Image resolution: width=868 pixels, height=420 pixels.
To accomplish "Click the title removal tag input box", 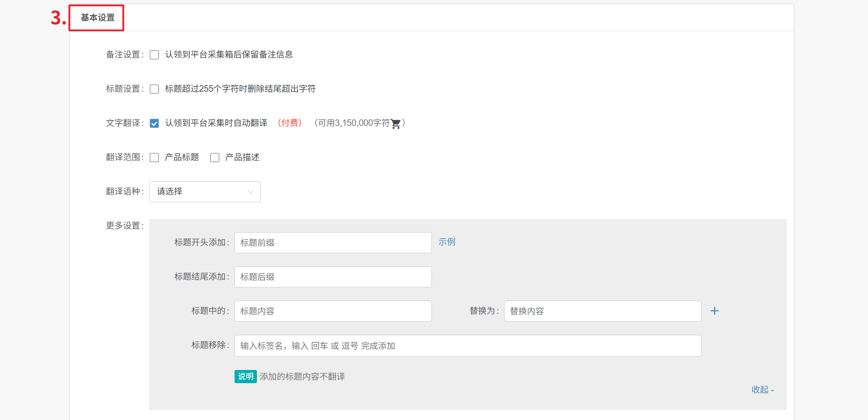I will [467, 346].
